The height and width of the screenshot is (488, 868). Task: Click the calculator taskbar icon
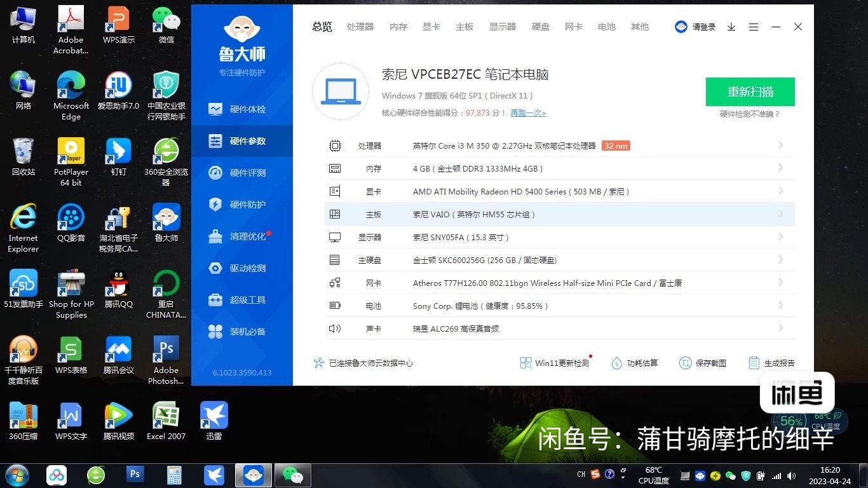point(174,475)
